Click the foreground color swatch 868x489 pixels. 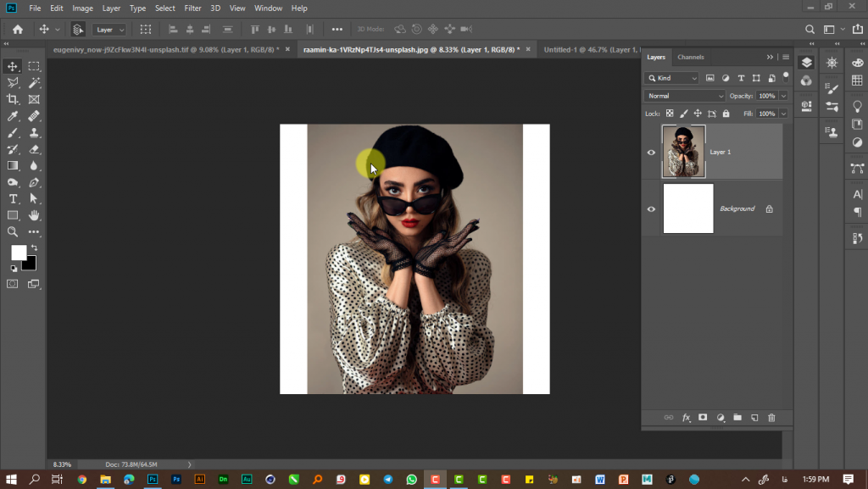(x=19, y=253)
